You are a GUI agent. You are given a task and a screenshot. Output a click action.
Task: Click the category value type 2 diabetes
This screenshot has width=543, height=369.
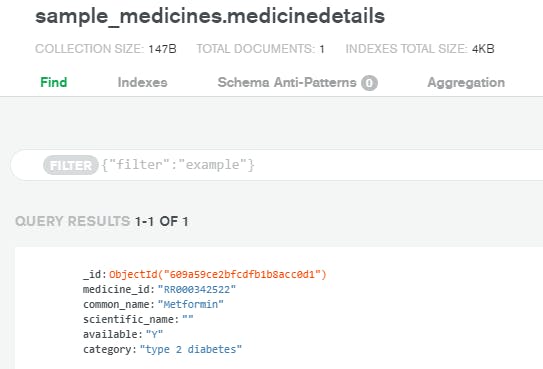(190, 349)
